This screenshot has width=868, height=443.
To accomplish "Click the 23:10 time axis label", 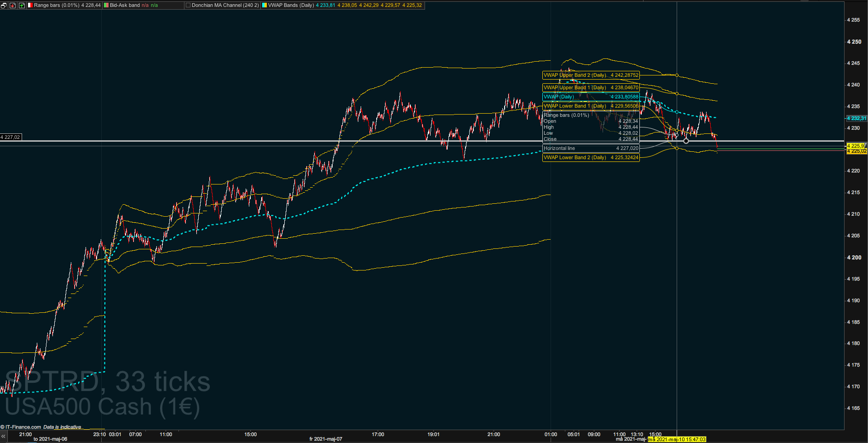I will click(x=99, y=434).
